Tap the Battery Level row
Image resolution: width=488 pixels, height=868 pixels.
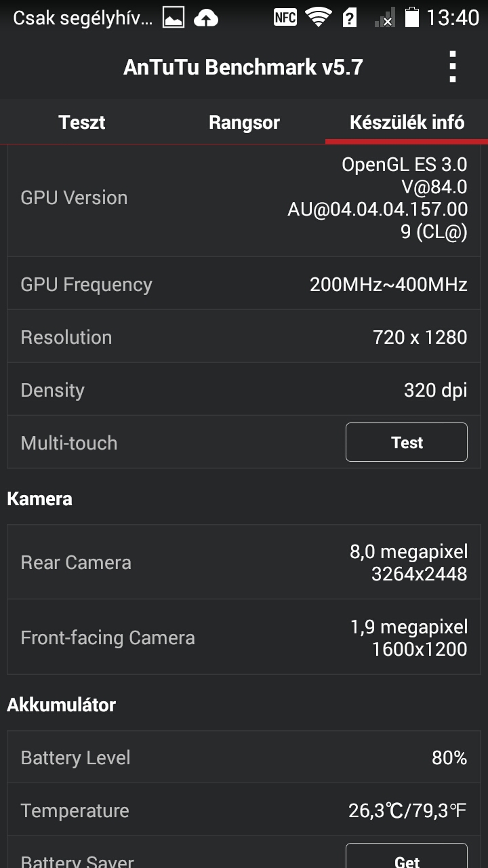pyautogui.click(x=244, y=757)
